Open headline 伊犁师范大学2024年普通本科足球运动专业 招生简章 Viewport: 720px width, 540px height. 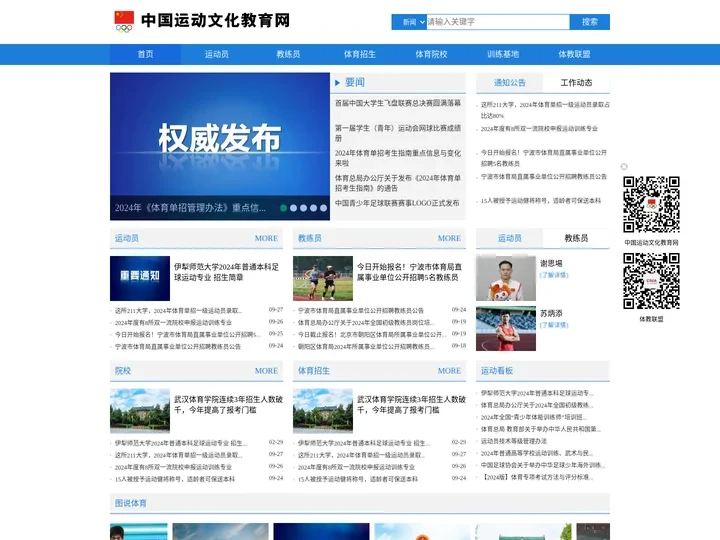click(x=226, y=272)
